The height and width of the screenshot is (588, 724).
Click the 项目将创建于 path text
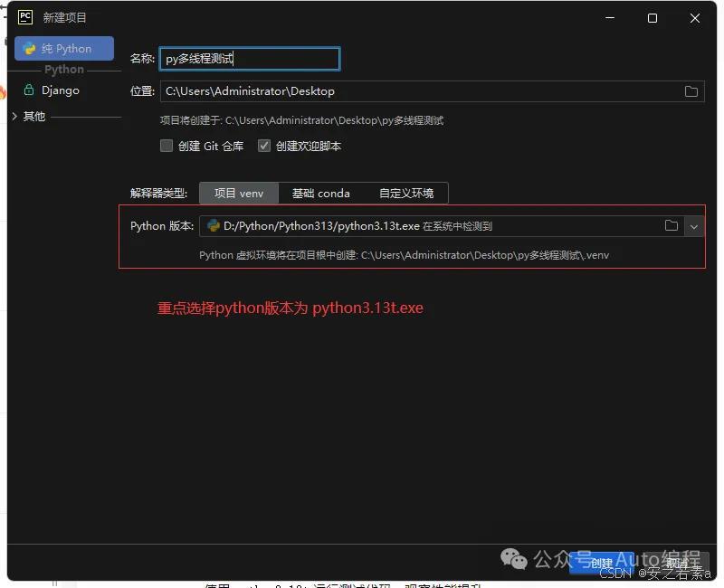pyautogui.click(x=301, y=120)
